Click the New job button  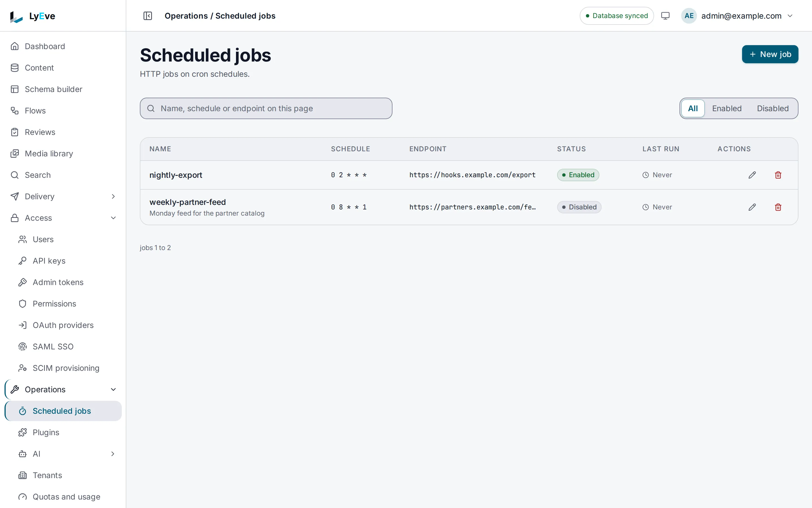pos(770,54)
